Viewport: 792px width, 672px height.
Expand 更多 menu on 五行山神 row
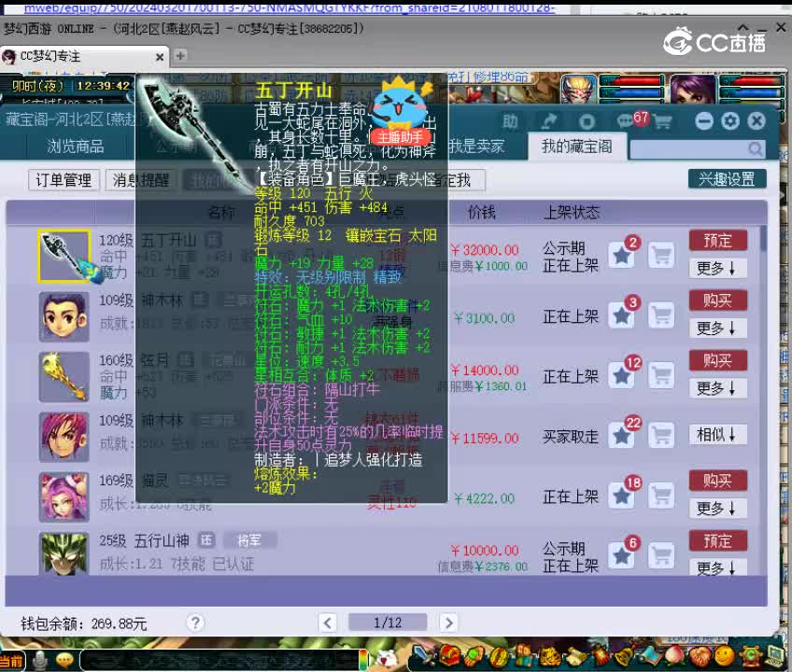[717, 568]
